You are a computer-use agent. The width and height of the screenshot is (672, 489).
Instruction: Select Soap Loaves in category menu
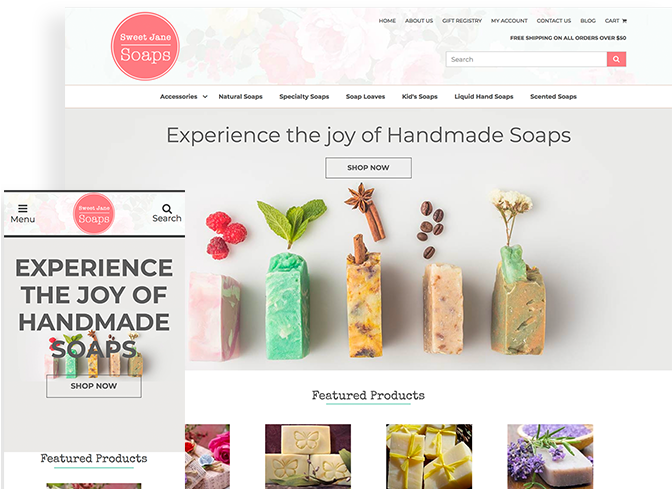(x=366, y=96)
